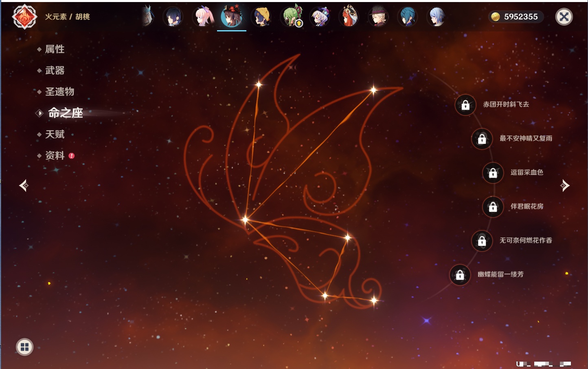
Task: Go to next character with right arrow
Action: [x=565, y=186]
